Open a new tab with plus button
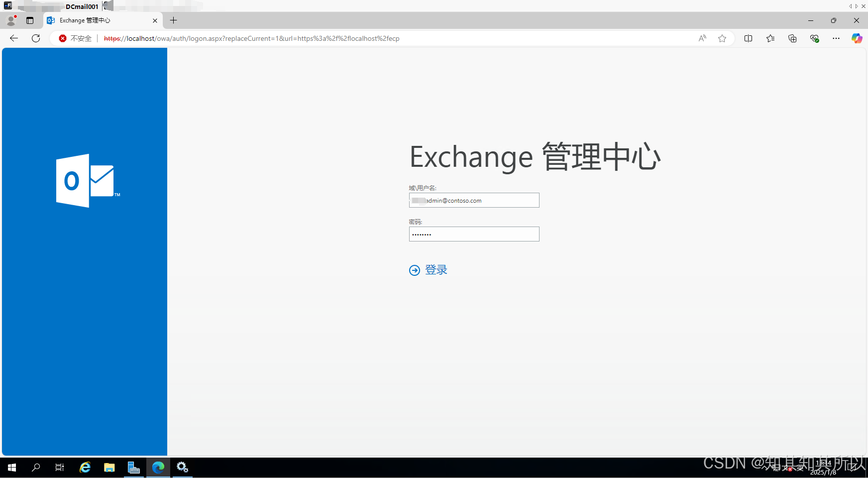Image resolution: width=868 pixels, height=478 pixels. pyautogui.click(x=173, y=20)
